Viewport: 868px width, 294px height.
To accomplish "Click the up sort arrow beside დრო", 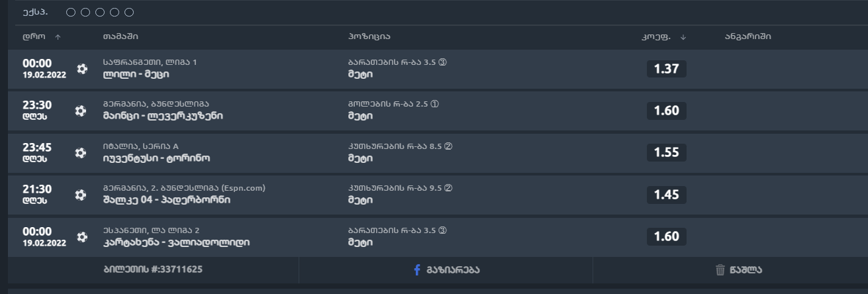I will (58, 37).
